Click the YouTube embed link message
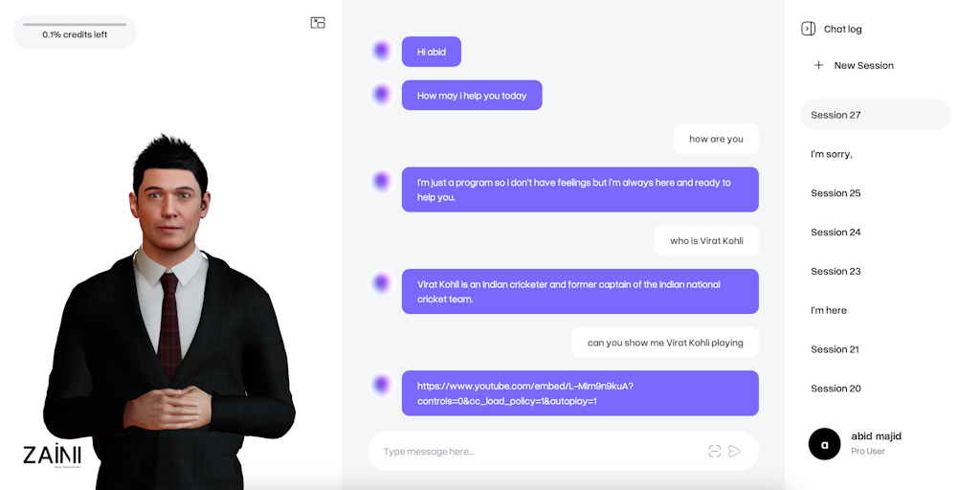980x490 pixels. pos(580,393)
